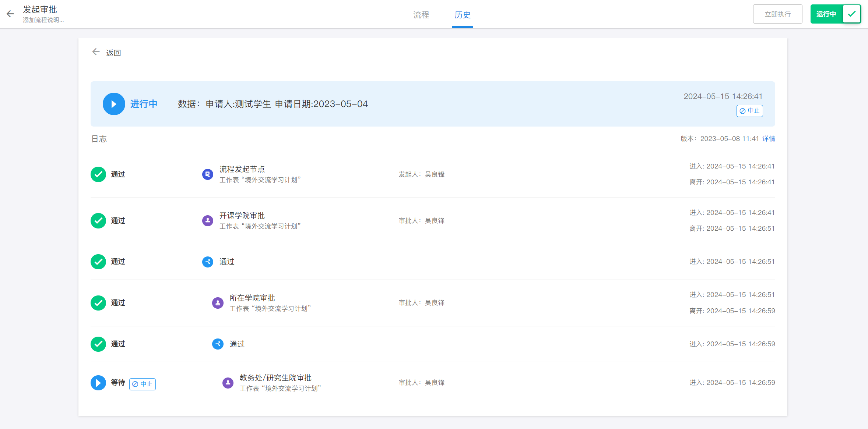Click the blue 进行中 play icon
The height and width of the screenshot is (429, 868).
pos(114,104)
